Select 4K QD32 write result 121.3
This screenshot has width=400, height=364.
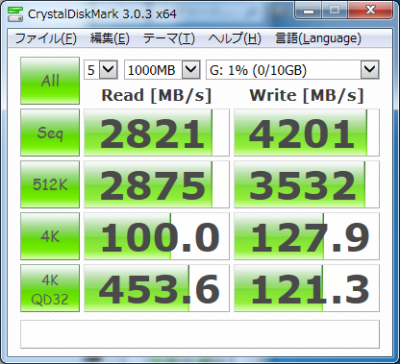click(x=307, y=288)
